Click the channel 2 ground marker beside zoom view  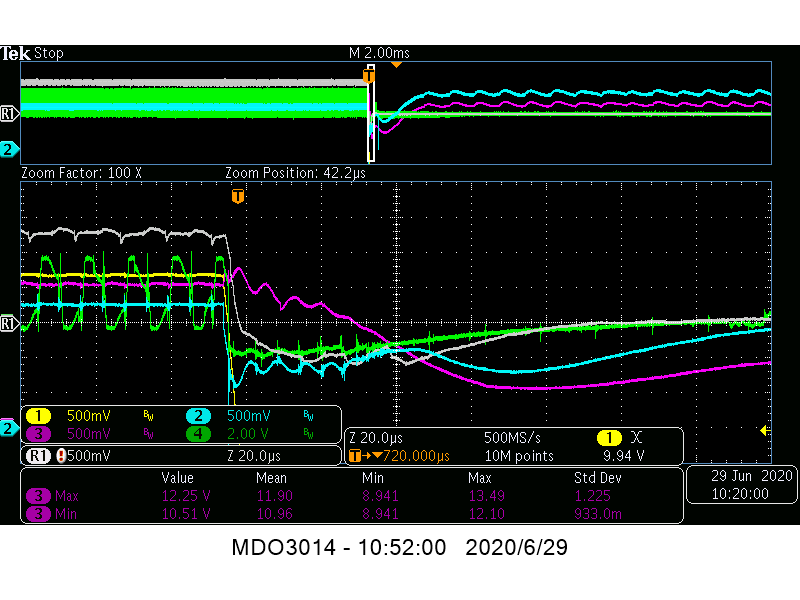coord(9,428)
